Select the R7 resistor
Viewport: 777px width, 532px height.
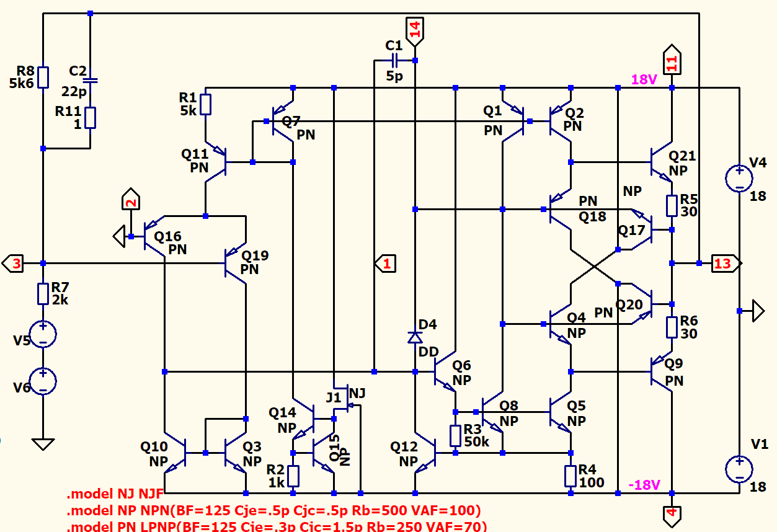pyautogui.click(x=43, y=293)
